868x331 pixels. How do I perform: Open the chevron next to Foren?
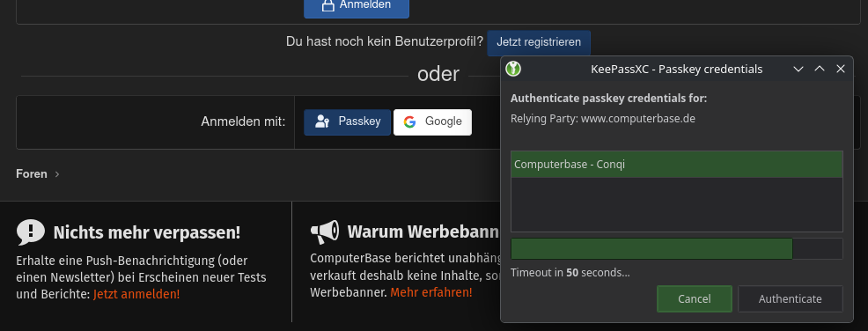(57, 173)
